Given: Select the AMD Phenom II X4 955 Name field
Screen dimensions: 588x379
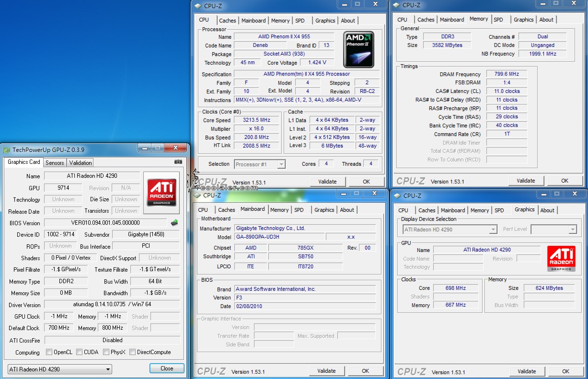Looking at the screenshot, I should (284, 37).
